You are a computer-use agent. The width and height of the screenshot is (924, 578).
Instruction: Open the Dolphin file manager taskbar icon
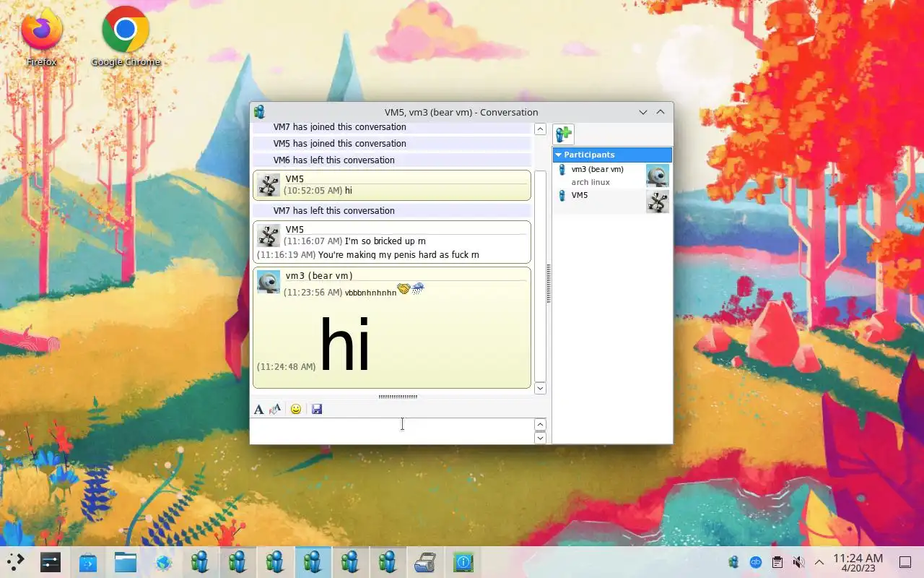[126, 562]
